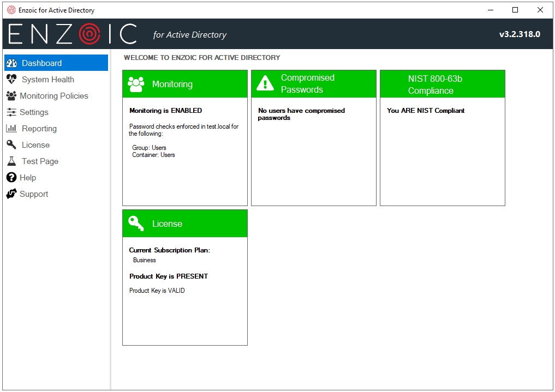Maximize the Enzoic for Active Directory window

click(x=515, y=10)
